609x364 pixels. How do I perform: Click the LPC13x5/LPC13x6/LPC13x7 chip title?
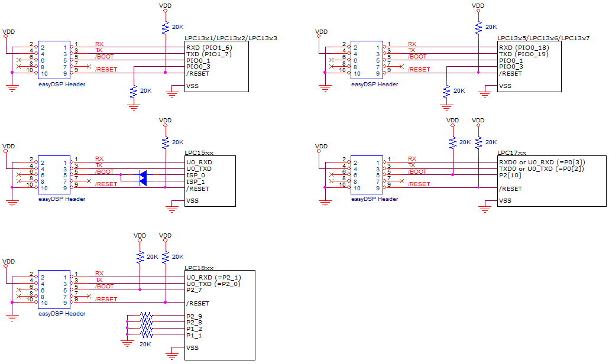544,38
